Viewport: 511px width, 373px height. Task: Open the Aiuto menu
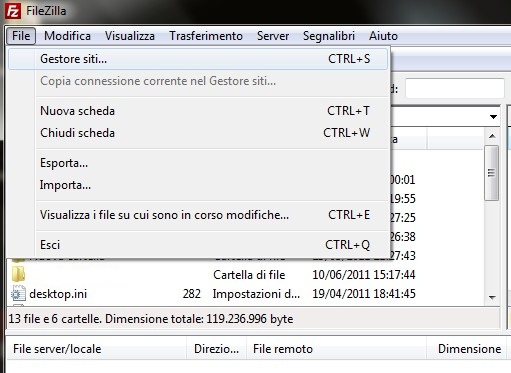point(383,36)
